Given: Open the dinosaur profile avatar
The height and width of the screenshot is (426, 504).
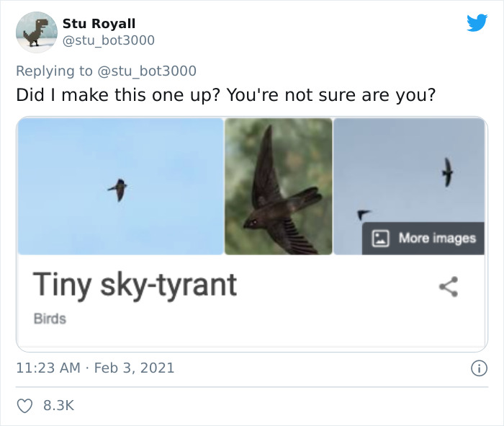Looking at the screenshot, I should coord(36,32).
